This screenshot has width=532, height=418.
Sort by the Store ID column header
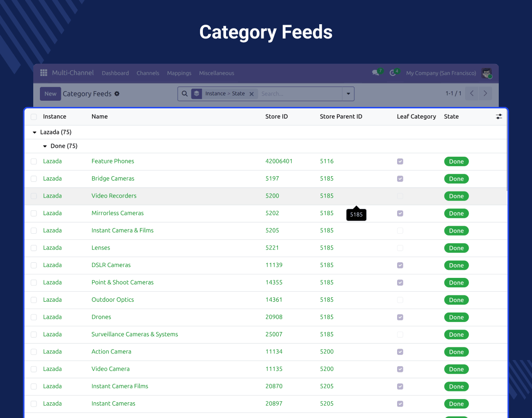pos(276,116)
